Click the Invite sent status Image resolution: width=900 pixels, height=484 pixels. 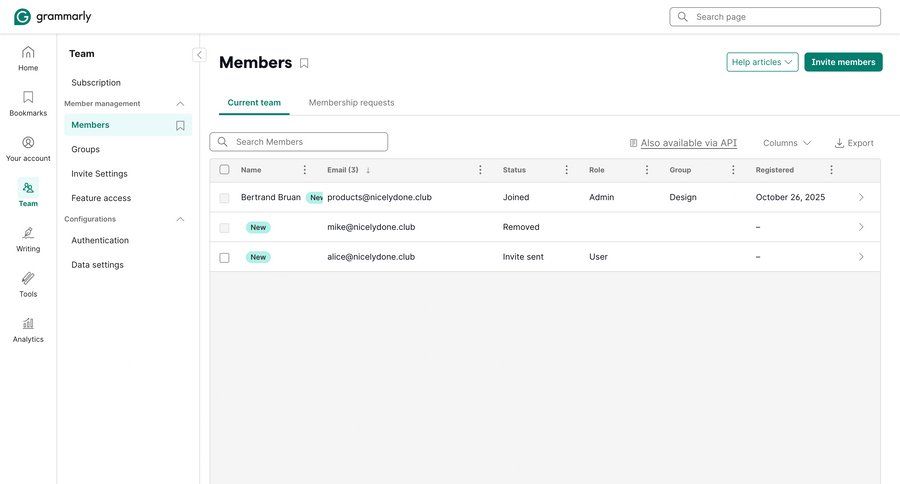point(523,257)
